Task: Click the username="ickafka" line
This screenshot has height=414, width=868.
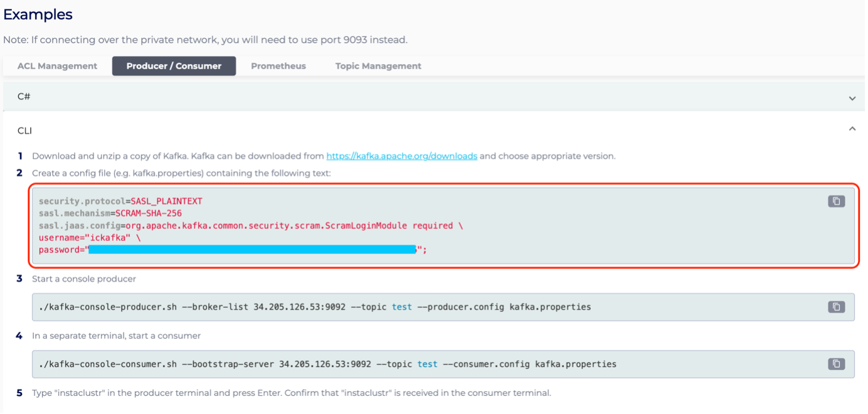Action: [90, 238]
